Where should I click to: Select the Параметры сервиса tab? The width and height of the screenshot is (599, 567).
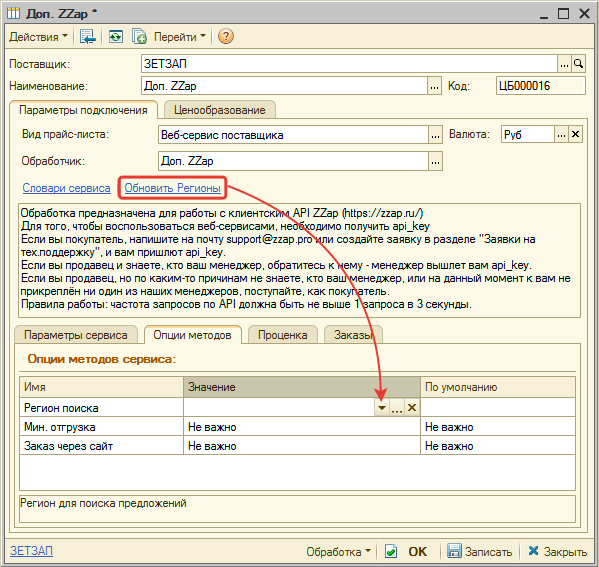76,335
